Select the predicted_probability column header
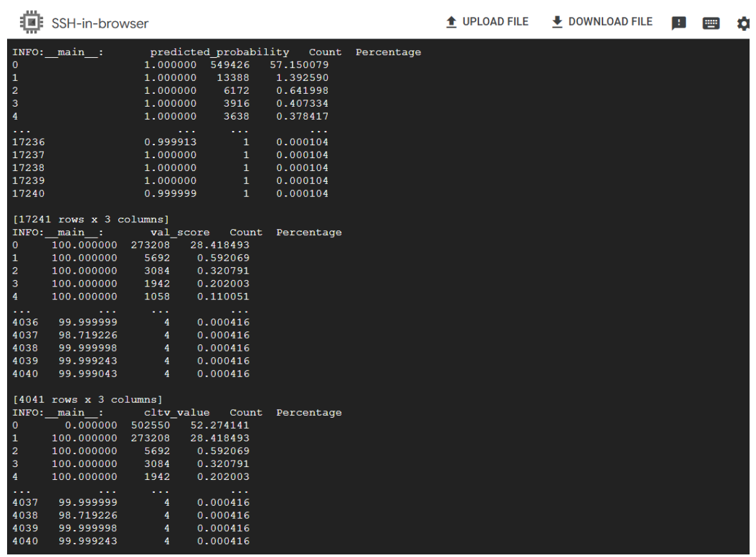Screen dimensions: 756x557 point(219,52)
